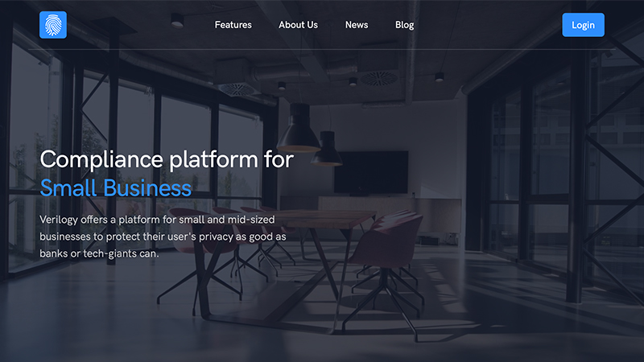
Task: Open the Features menu item
Action: pos(233,25)
